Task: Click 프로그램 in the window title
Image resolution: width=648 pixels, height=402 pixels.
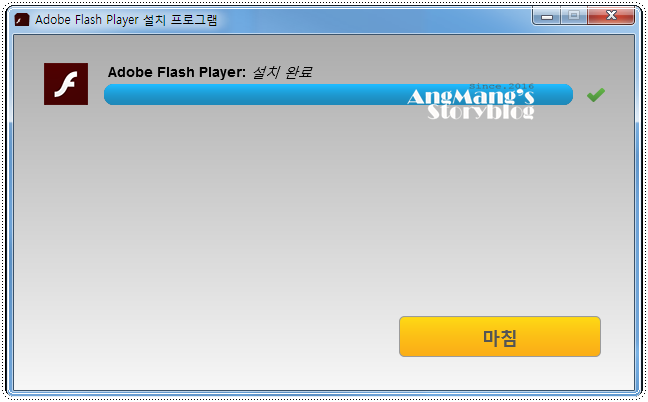Action: (x=194, y=19)
